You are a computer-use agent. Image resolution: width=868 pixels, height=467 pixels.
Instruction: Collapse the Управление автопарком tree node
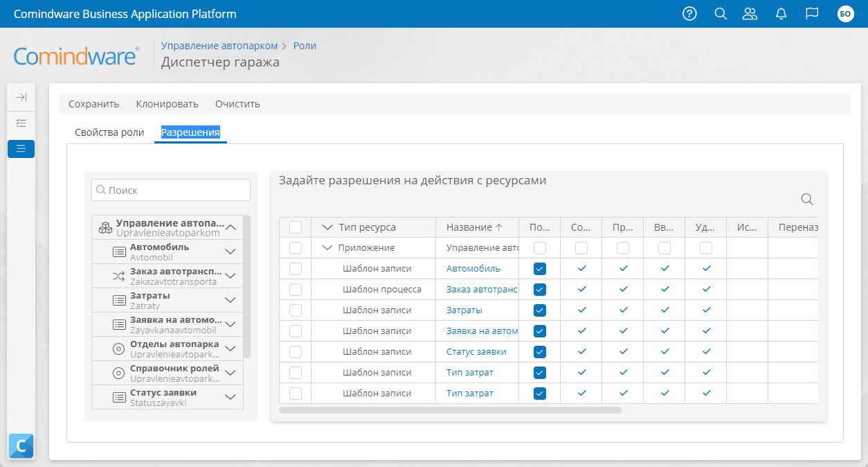point(231,227)
